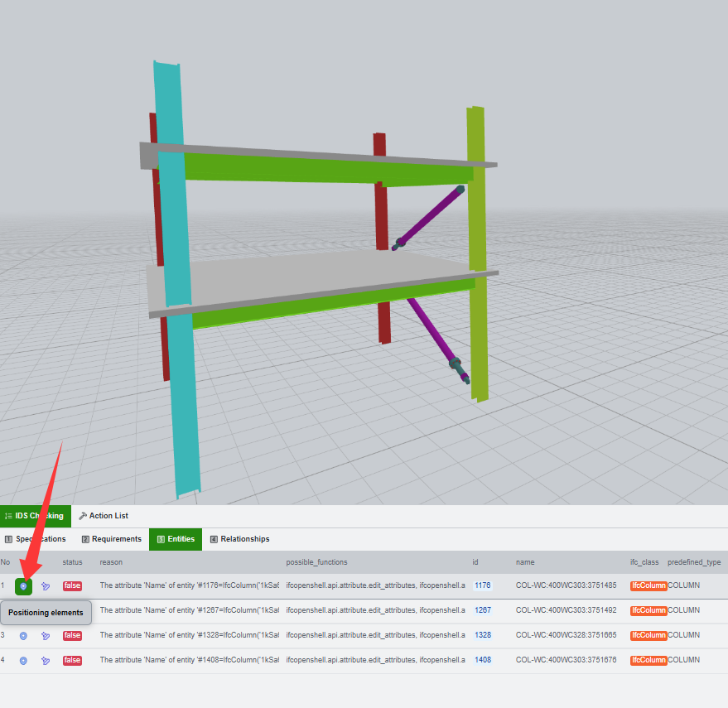Screen dimensions: 728x708
Task: Click name cell COL-WC:400WC303:3751492
Action: tap(566, 610)
